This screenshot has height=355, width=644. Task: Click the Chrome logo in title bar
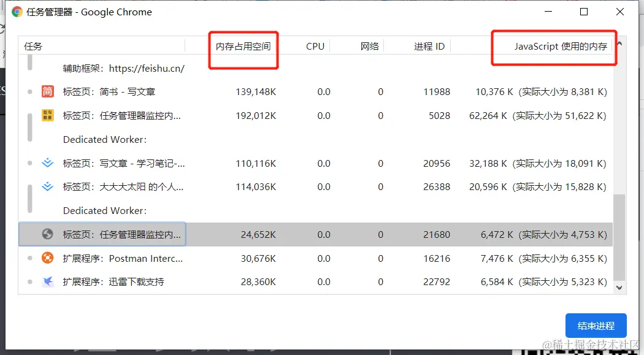(17, 12)
